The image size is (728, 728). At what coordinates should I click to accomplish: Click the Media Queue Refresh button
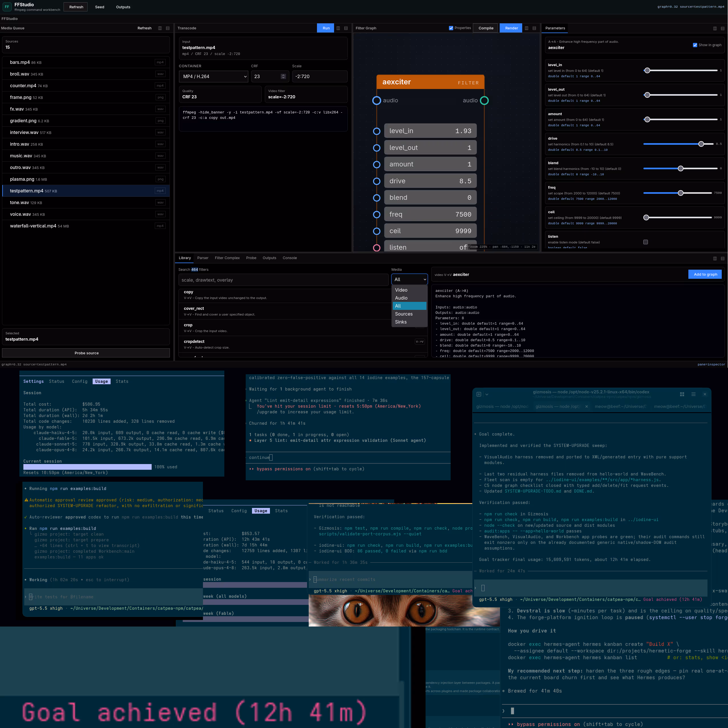point(144,28)
